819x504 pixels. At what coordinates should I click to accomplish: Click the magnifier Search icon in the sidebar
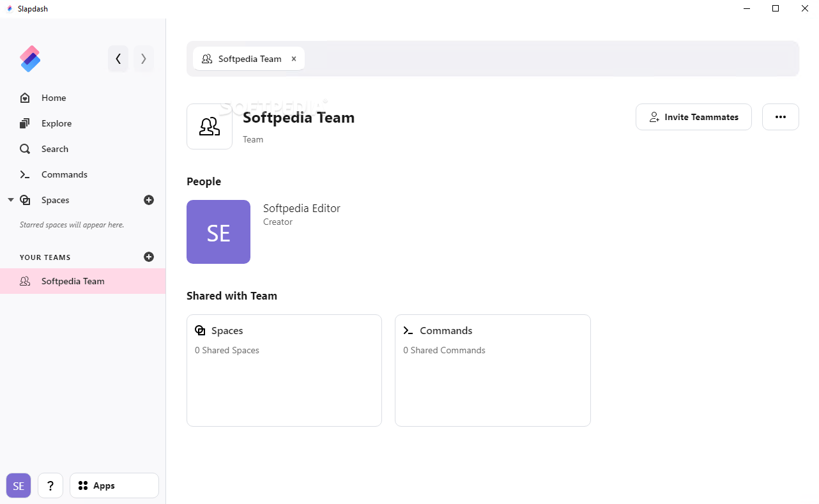(25, 149)
